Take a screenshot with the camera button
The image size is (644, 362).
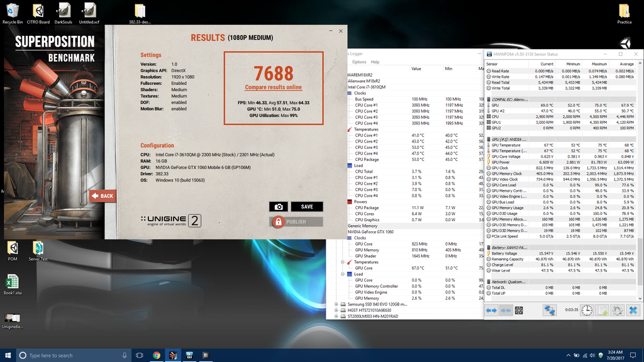[x=279, y=207]
